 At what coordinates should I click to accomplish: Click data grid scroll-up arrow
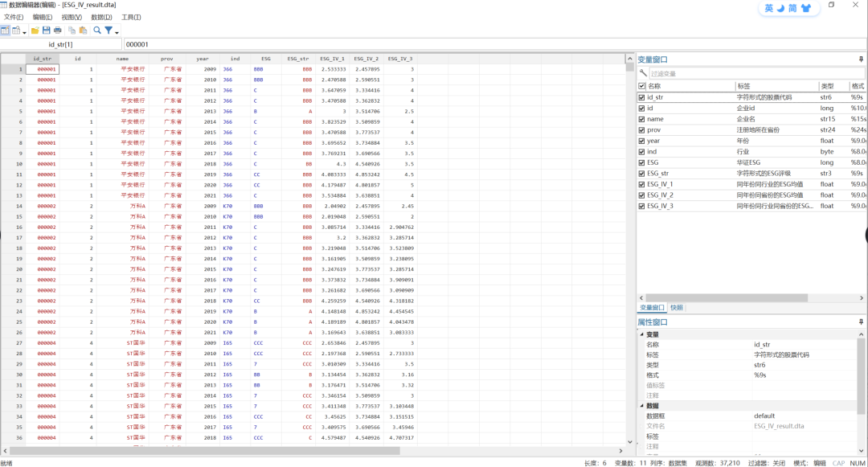coord(629,59)
